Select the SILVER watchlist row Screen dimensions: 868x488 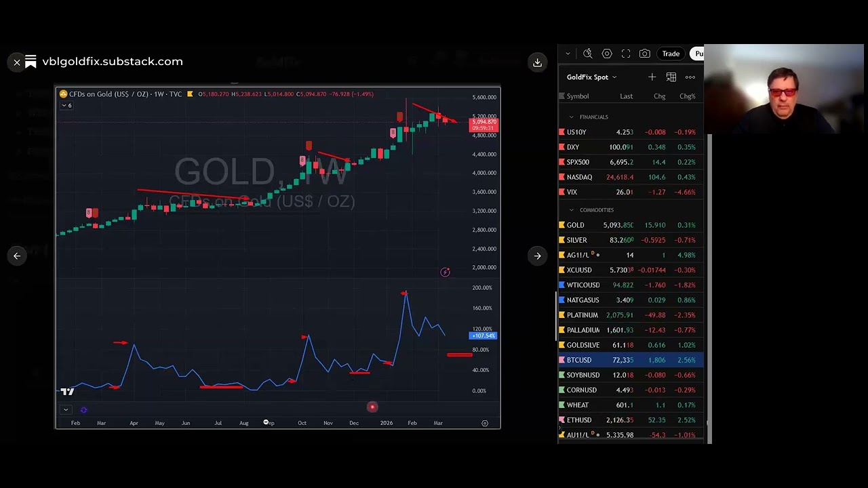[631, 240]
